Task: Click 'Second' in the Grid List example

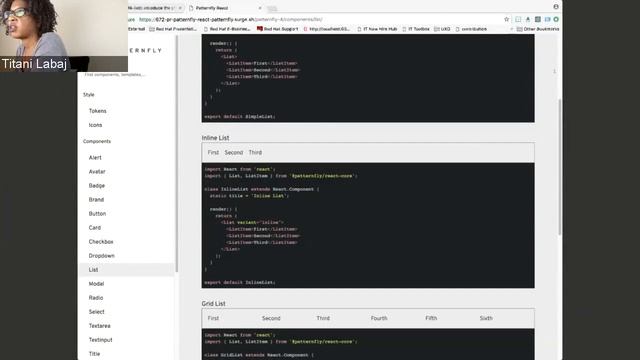Action: (x=271, y=318)
